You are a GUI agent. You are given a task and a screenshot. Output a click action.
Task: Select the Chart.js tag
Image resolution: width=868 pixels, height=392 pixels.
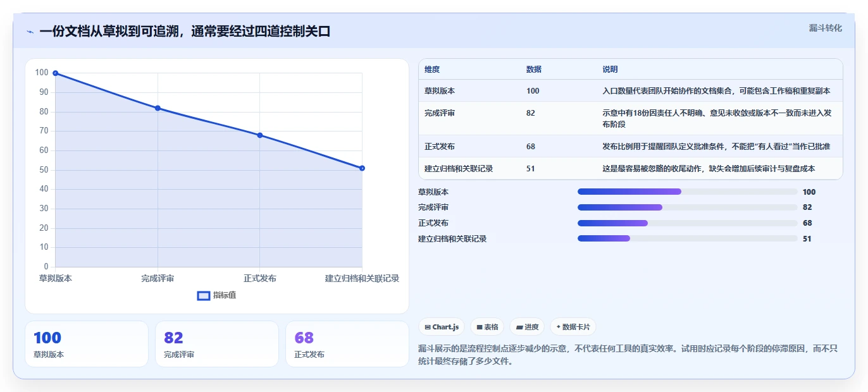pos(442,327)
